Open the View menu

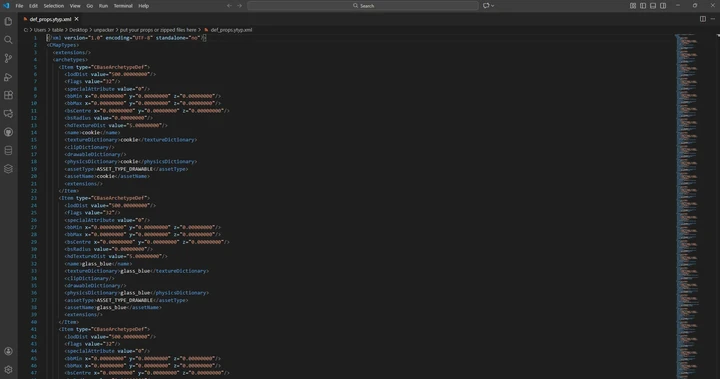click(75, 6)
